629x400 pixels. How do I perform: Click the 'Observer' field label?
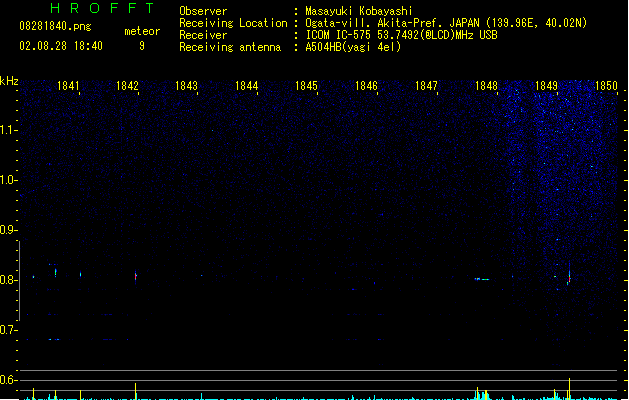coord(203,11)
